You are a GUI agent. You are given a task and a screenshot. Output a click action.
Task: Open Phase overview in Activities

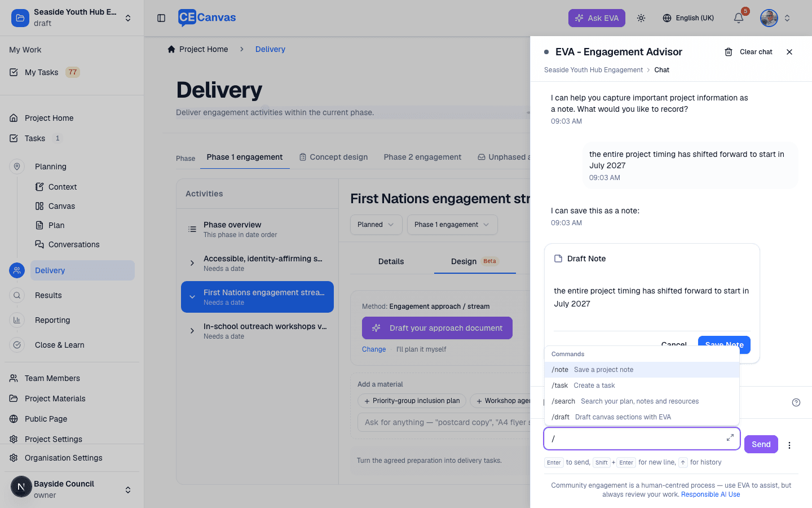coord(257,229)
